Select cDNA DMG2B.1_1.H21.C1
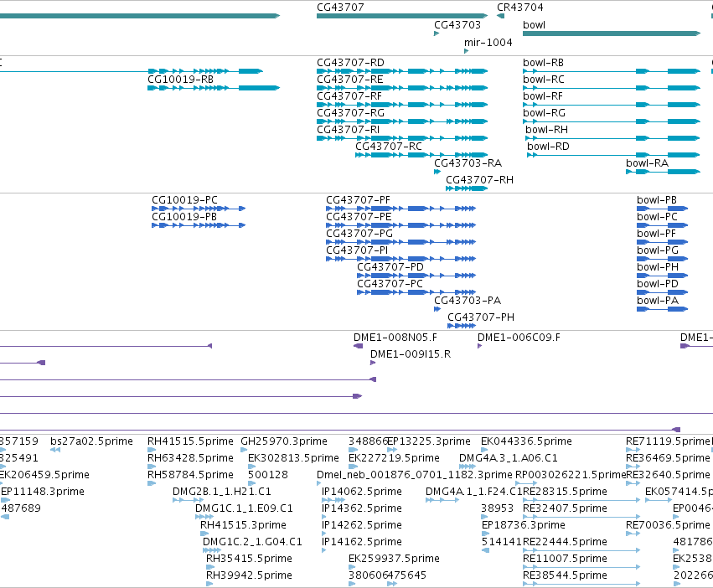The width and height of the screenshot is (713, 588). 188,500
